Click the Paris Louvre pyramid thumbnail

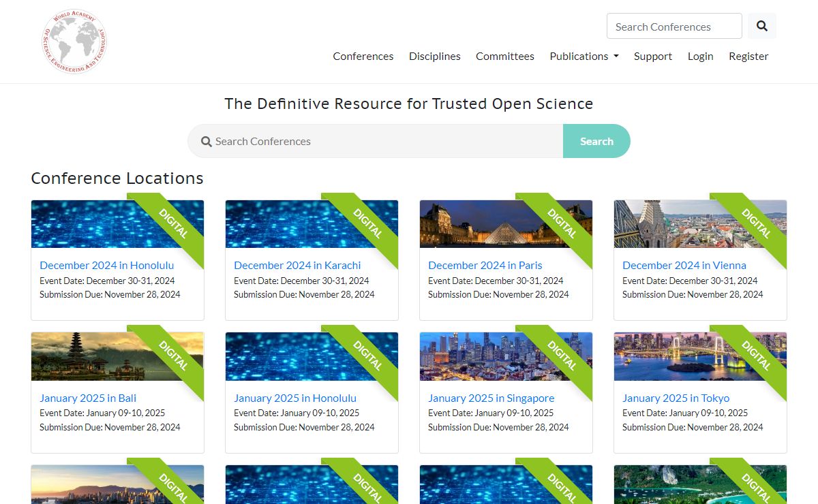506,224
